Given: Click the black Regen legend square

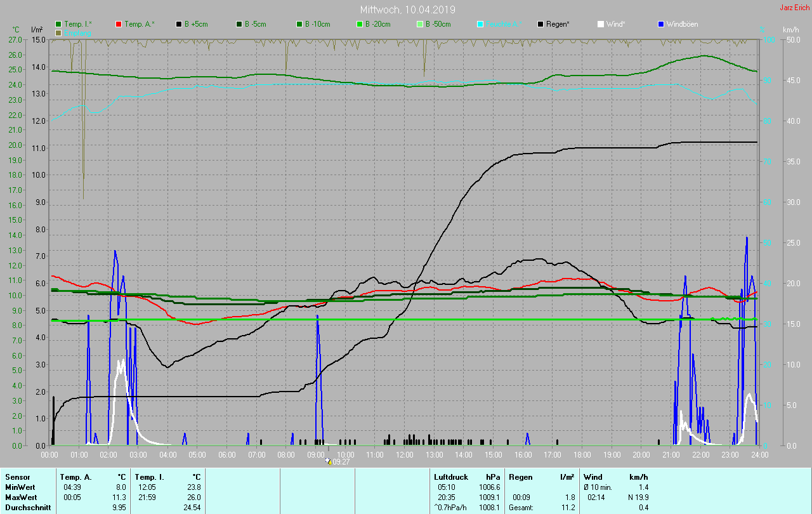Looking at the screenshot, I should point(540,24).
